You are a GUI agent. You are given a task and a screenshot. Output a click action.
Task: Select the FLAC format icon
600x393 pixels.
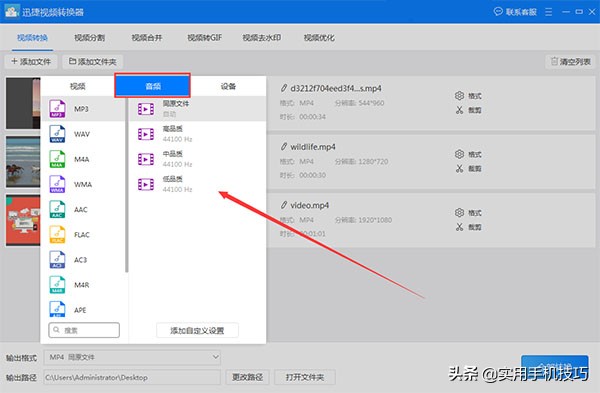pos(57,235)
